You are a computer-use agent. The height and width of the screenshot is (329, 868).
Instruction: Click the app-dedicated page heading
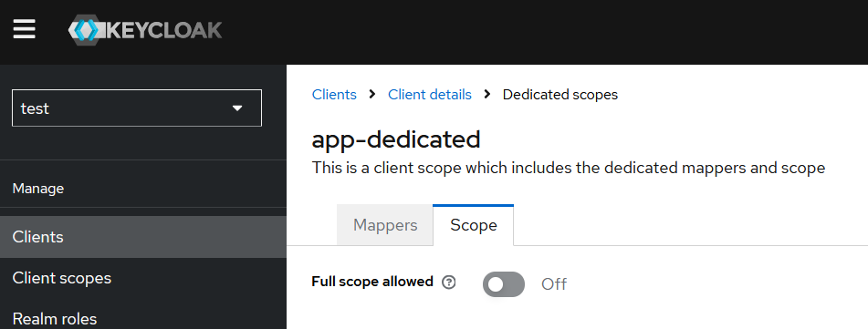coord(396,139)
